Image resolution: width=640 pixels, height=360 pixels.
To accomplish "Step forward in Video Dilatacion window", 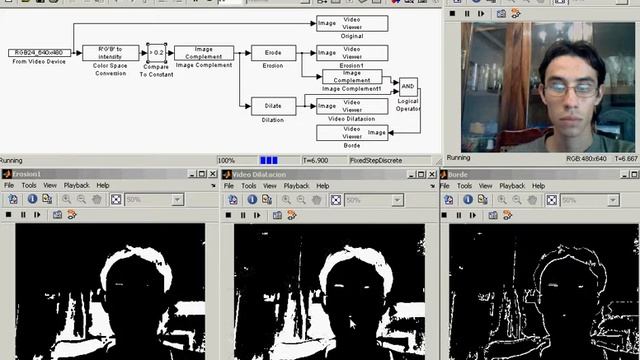I will click(x=257, y=215).
